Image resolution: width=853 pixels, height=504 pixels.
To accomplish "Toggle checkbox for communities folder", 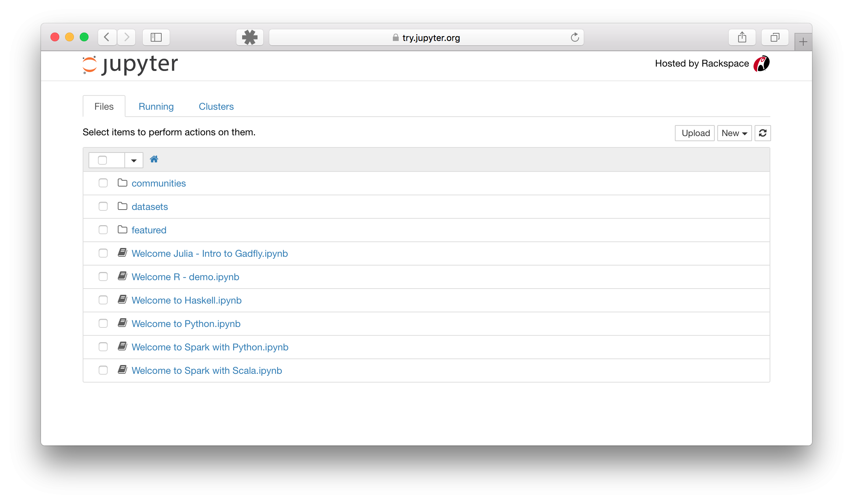I will 103,183.
